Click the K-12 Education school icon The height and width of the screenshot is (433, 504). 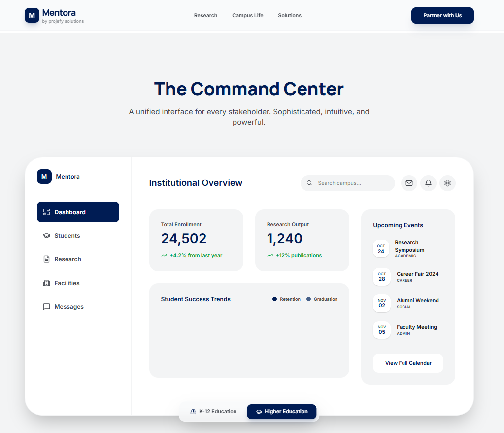[x=193, y=412]
